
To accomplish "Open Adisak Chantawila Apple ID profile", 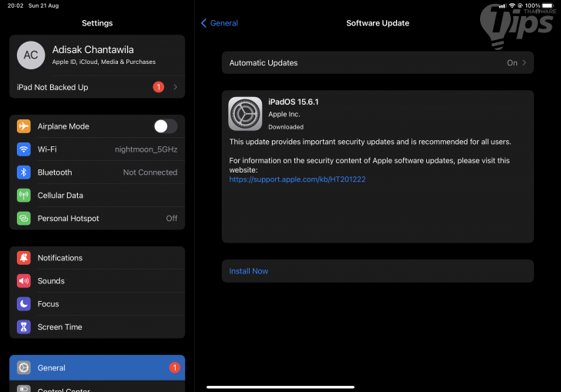I will (97, 55).
